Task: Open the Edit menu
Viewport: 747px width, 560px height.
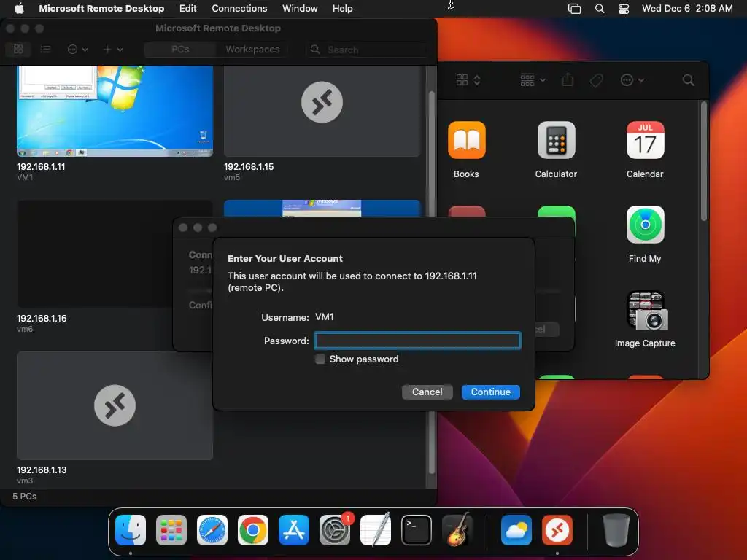Action: tap(187, 8)
